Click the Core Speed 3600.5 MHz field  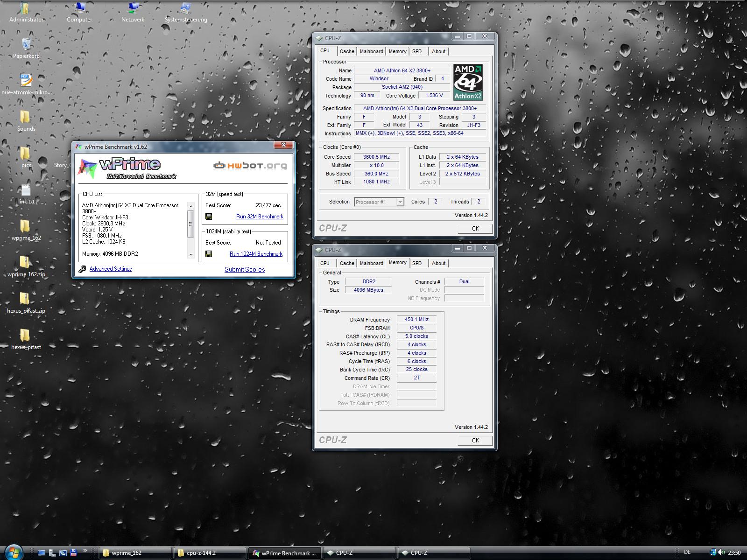click(377, 157)
